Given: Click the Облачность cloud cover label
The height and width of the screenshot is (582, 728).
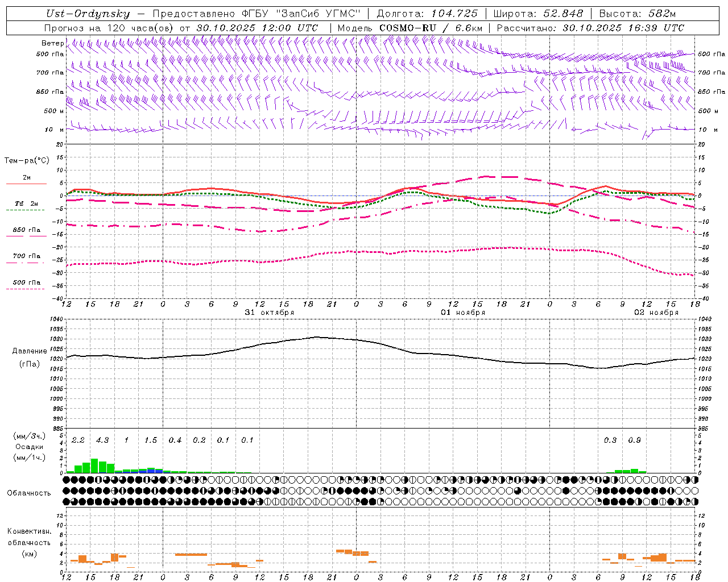Looking at the screenshot, I should [x=29, y=493].
